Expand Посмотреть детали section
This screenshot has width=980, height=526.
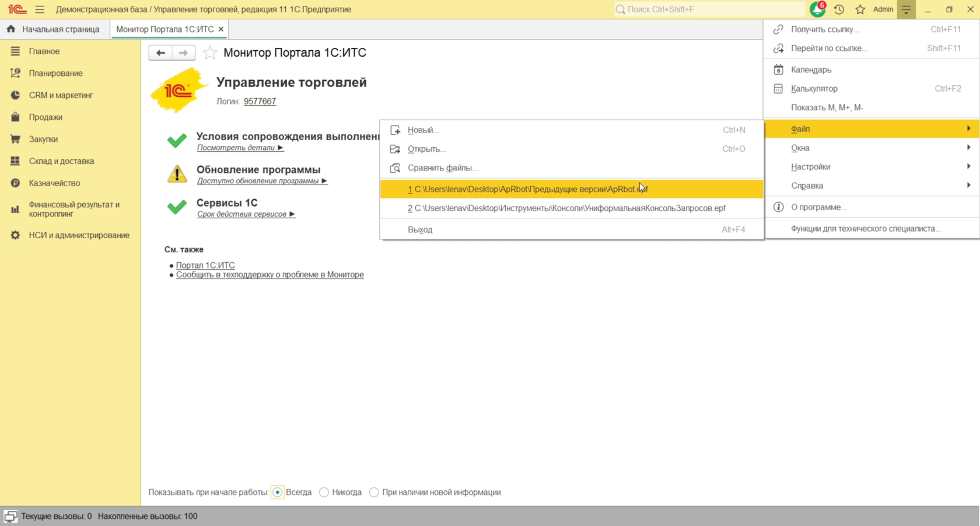click(240, 148)
